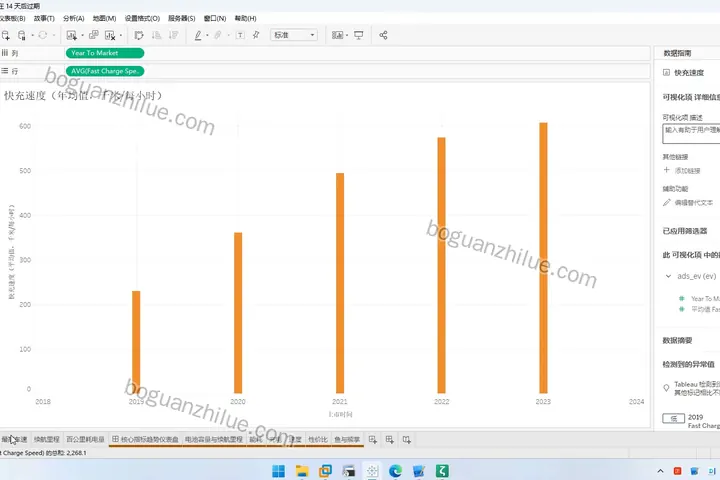
Task: Click the highlight pen toolbar icon
Action: 198,35
